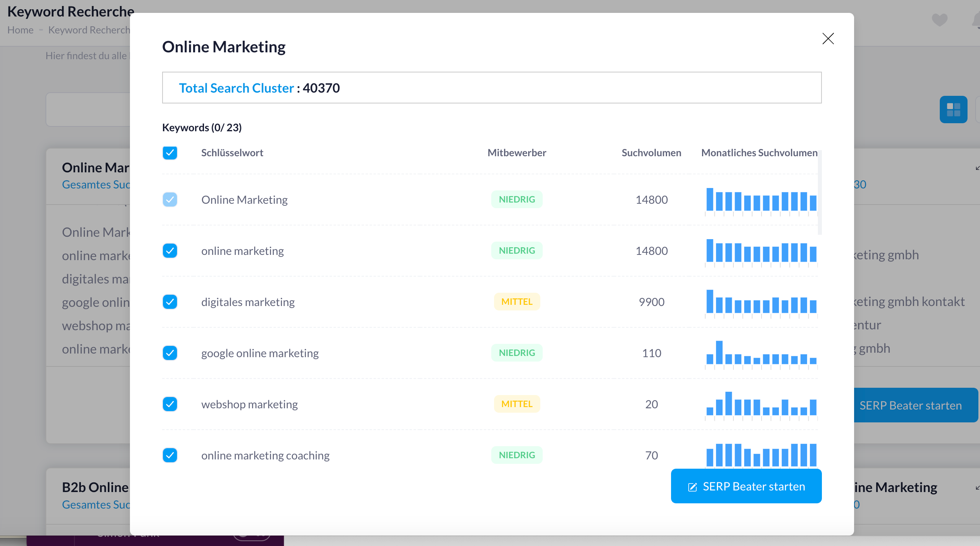The height and width of the screenshot is (546, 980).
Task: Click pencil icon on SERP Beater starten
Action: pos(692,487)
